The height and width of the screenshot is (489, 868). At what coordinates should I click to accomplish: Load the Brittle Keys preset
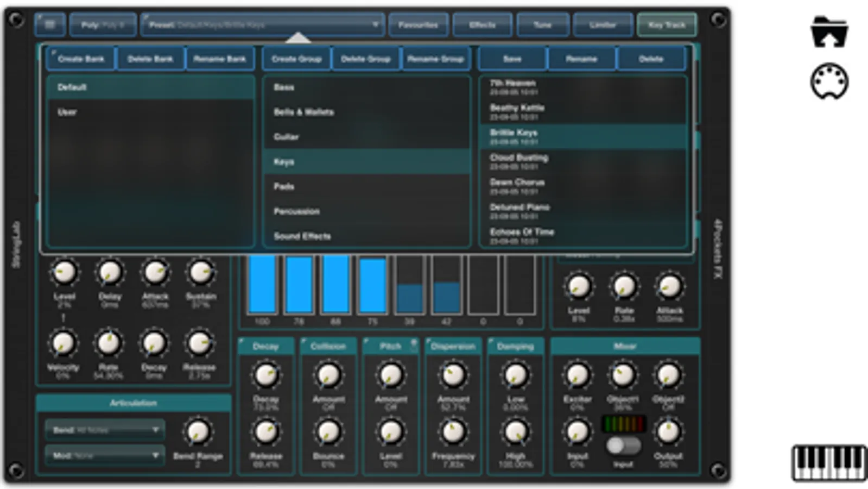click(x=582, y=137)
